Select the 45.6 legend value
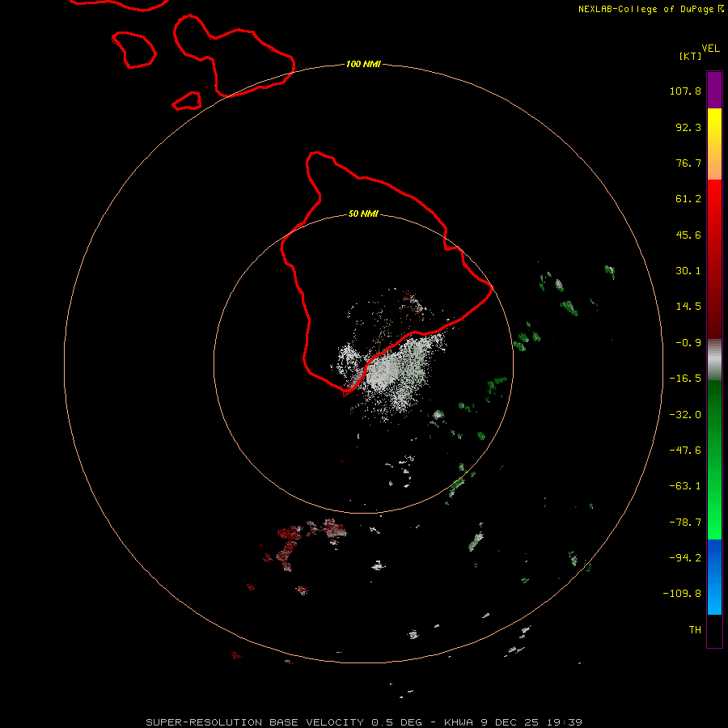Image resolution: width=728 pixels, height=728 pixels. tap(688, 235)
